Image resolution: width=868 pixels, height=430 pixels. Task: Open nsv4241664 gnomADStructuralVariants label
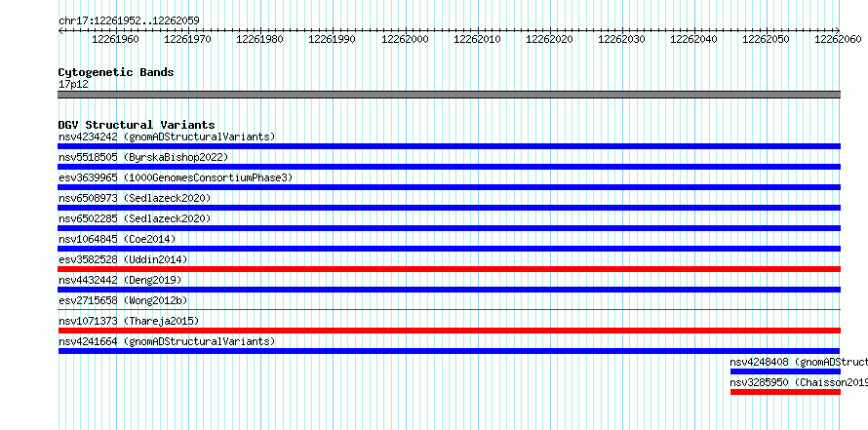click(x=167, y=341)
